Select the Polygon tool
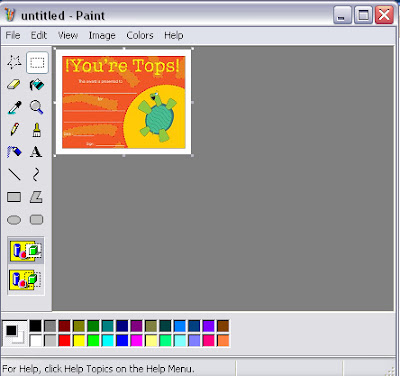This screenshot has height=376, width=400. coord(36,197)
